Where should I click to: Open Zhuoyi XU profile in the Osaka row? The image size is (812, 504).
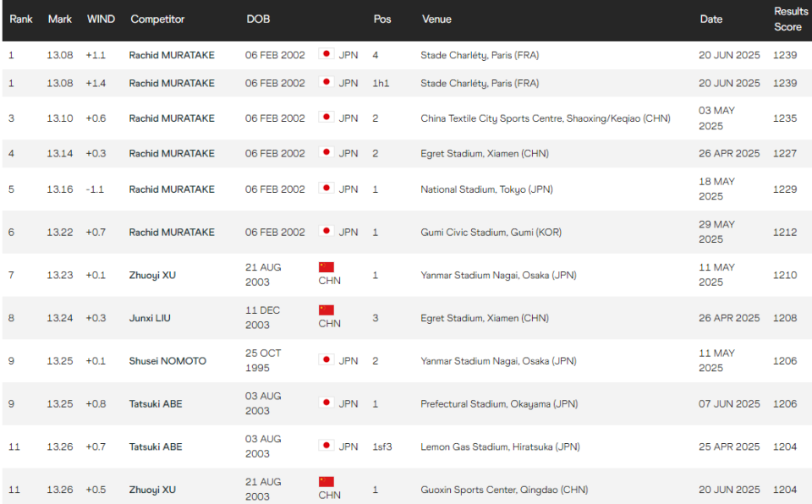152,275
